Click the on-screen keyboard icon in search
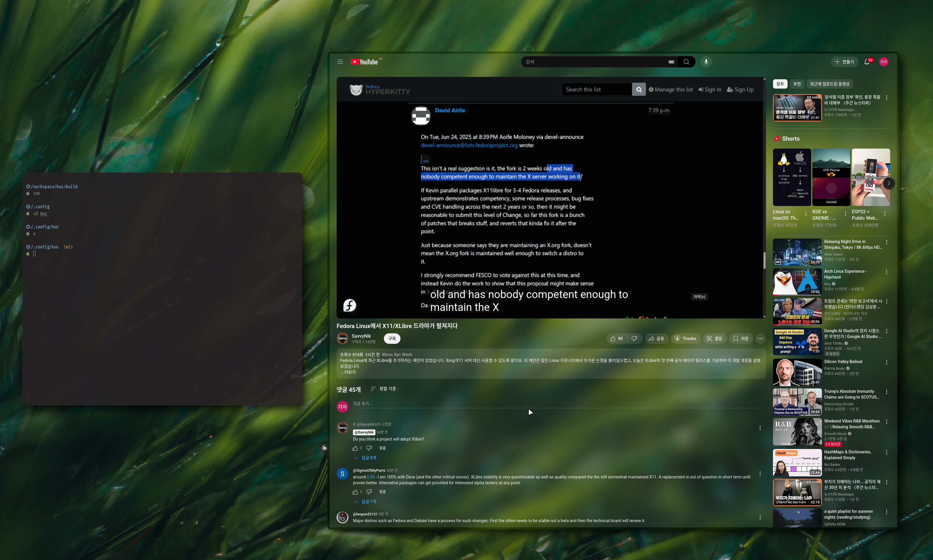The height and width of the screenshot is (560, 933). tap(671, 62)
